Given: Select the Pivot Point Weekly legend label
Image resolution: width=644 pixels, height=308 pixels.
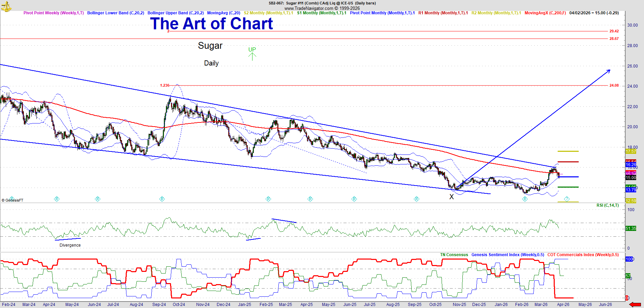Looking at the screenshot, I should coord(53,13).
